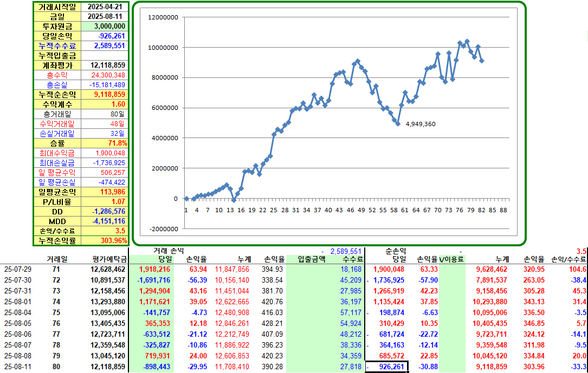Click the 일 평균손실 value -474,422

point(105,182)
